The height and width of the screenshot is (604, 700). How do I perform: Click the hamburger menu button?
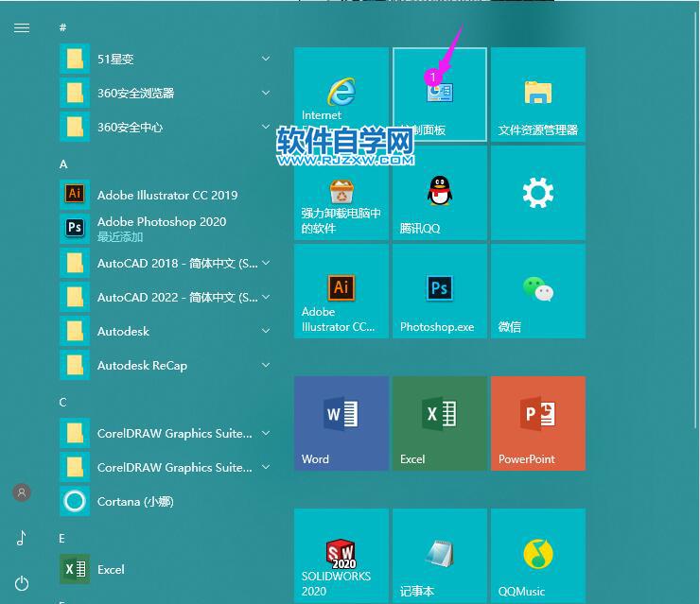click(x=22, y=28)
